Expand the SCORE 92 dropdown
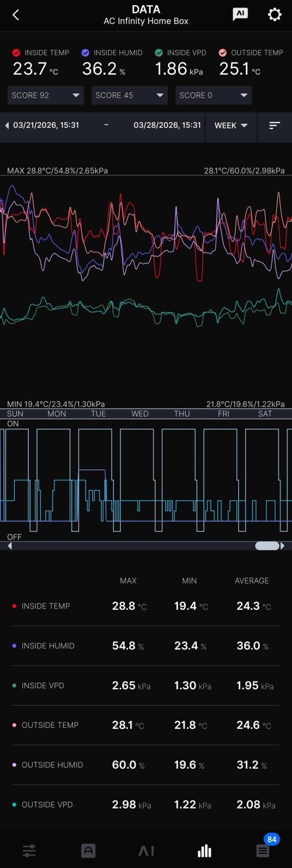 46,95
